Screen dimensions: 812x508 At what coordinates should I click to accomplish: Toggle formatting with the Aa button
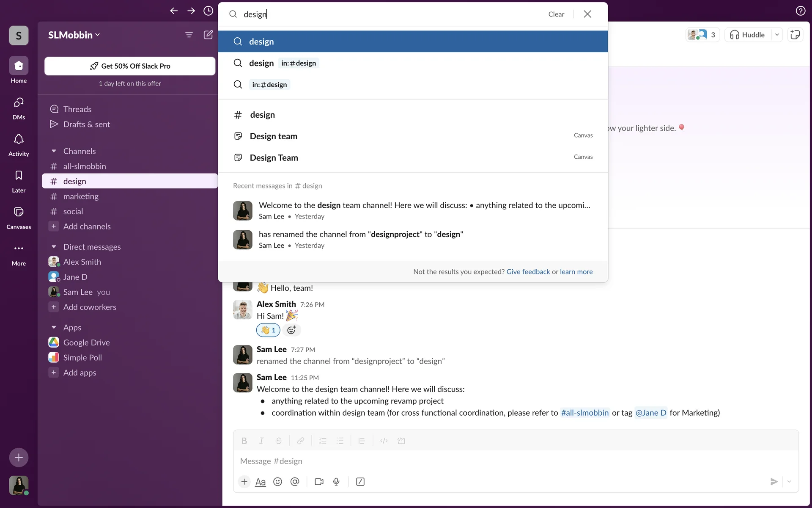[261, 482]
